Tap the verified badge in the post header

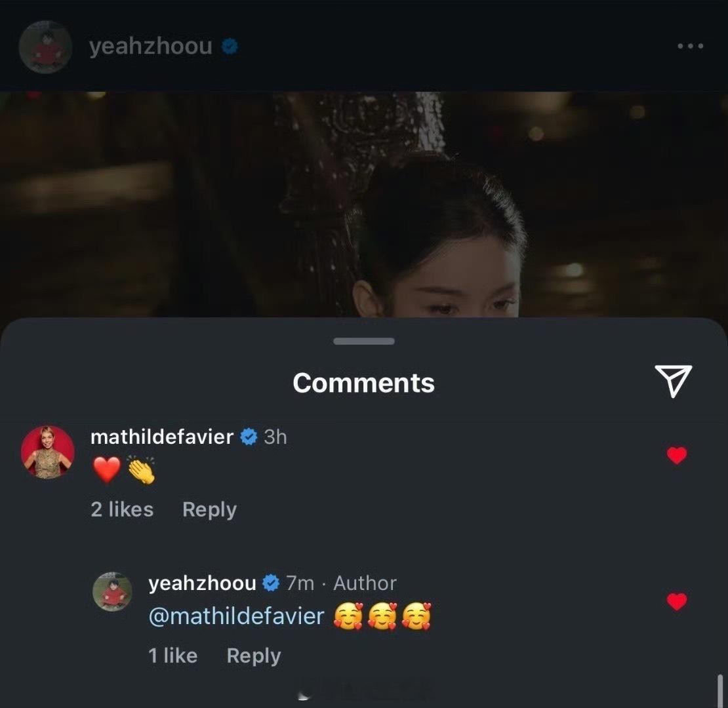pos(230,46)
